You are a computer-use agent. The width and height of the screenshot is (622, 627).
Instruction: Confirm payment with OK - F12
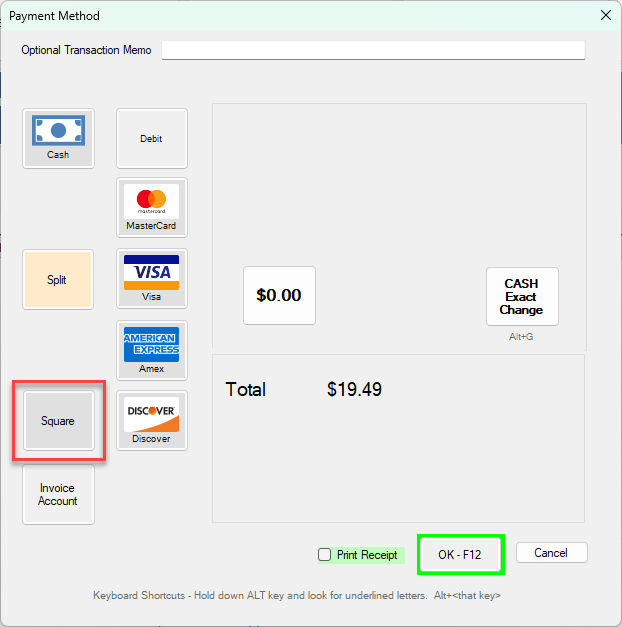pyautogui.click(x=460, y=555)
